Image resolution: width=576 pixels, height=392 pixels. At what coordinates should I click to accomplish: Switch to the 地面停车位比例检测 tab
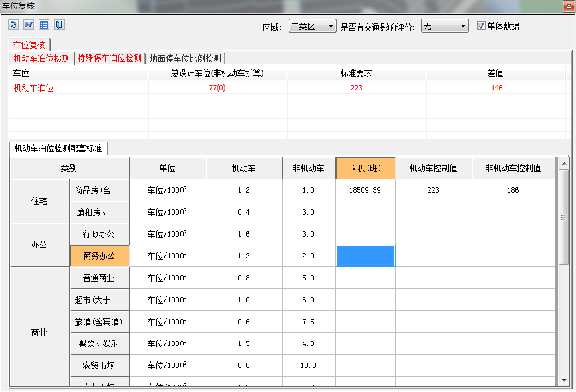coord(187,58)
